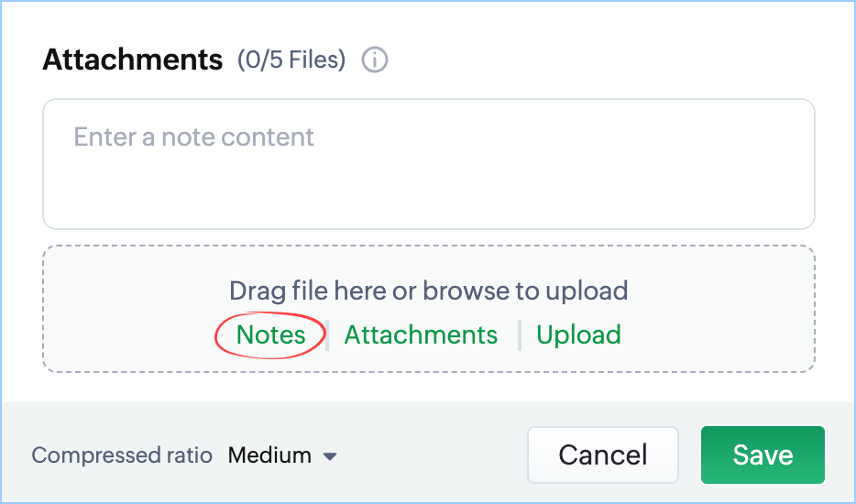856x504 pixels.
Task: Click the Compressed ratio label
Action: tap(122, 455)
